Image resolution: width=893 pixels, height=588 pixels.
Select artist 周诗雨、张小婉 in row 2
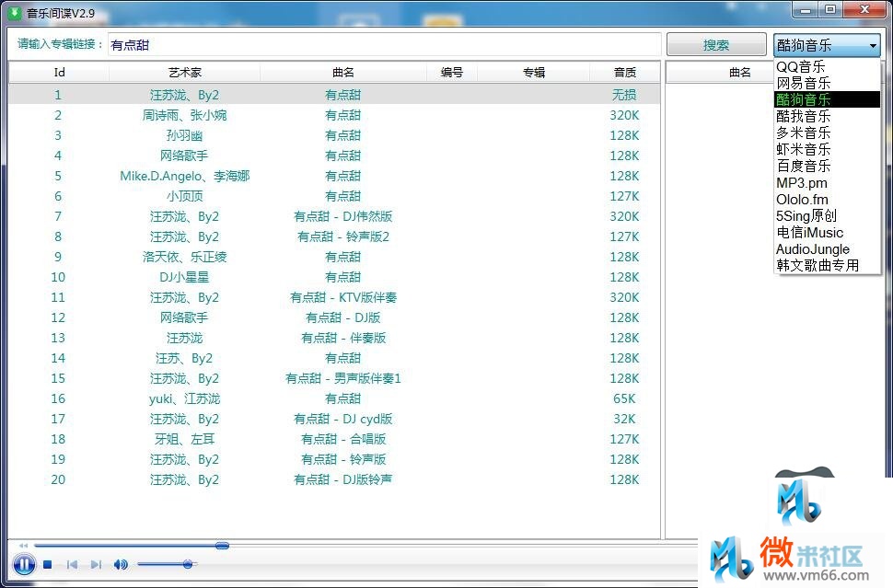[x=184, y=116]
